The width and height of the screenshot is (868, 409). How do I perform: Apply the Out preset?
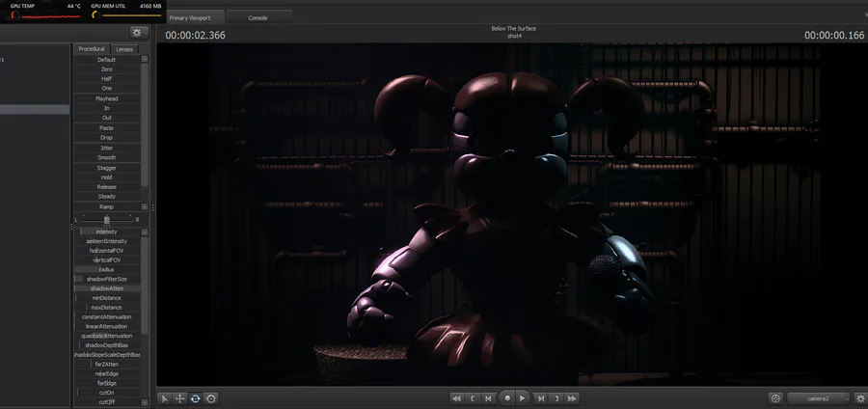tap(107, 118)
